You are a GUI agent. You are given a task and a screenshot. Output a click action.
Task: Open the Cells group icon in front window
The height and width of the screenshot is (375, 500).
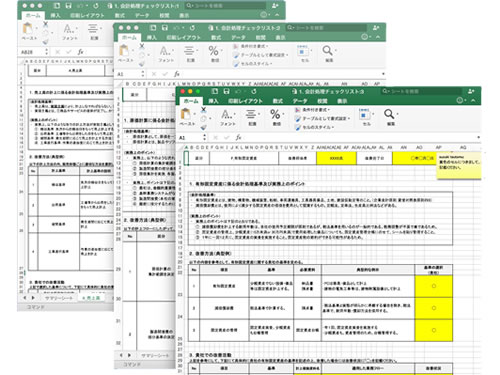coord(364,115)
